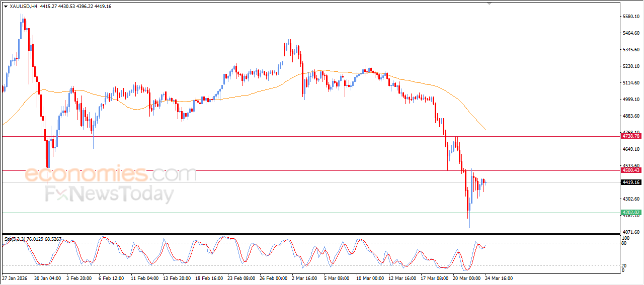Click the red 4500.43 price level tag
Screen dimensions: 644x285
coord(631,170)
